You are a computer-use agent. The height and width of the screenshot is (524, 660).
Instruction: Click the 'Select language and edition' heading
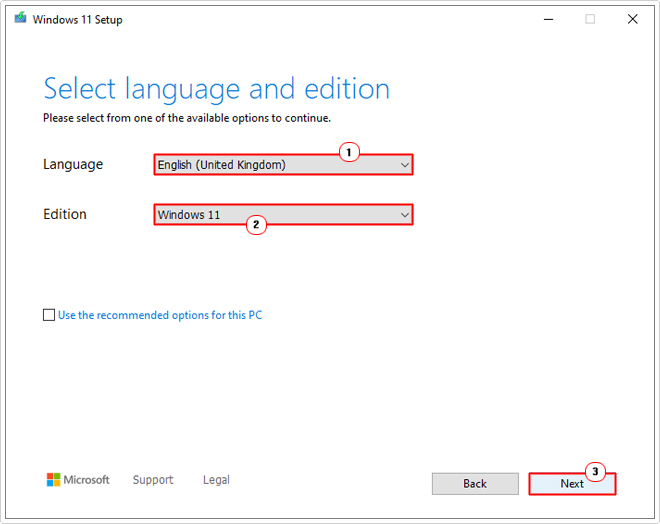217,89
